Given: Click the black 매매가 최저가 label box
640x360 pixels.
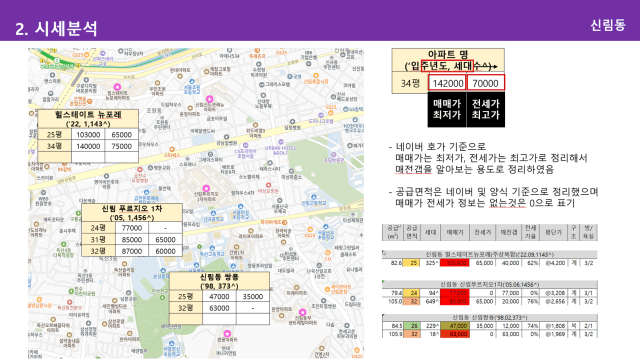Looking at the screenshot, I should click(x=447, y=109).
